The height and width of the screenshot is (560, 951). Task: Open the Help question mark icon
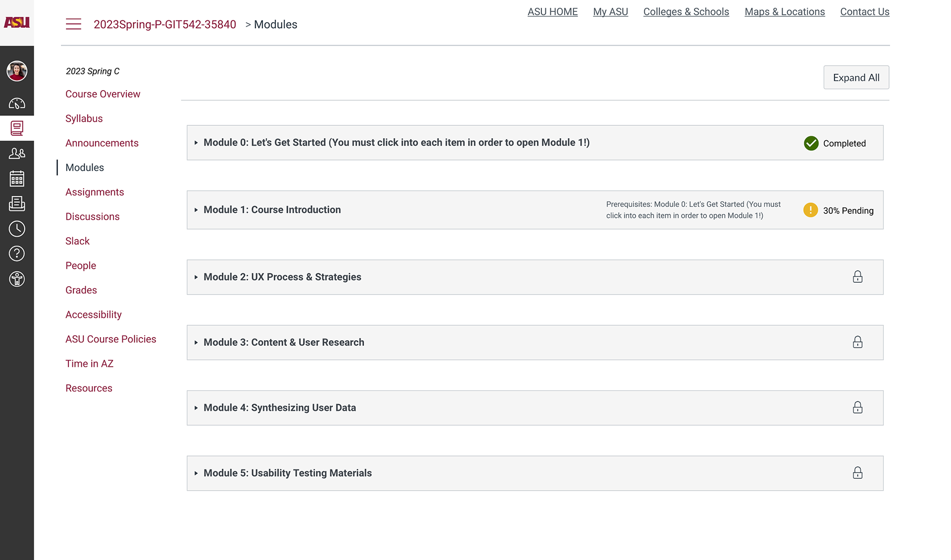point(17,254)
